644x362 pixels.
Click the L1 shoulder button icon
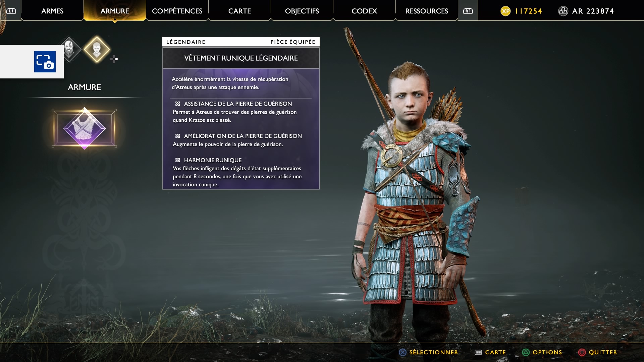[11, 11]
